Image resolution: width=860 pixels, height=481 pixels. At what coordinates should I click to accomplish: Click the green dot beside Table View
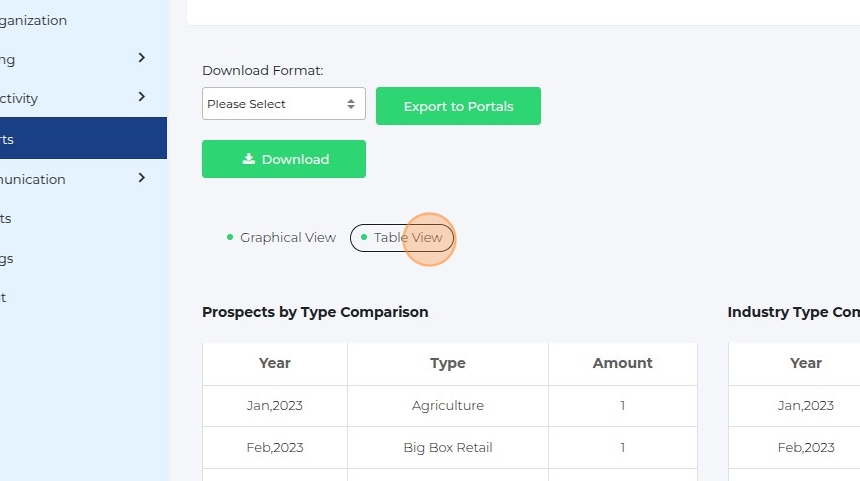click(364, 237)
